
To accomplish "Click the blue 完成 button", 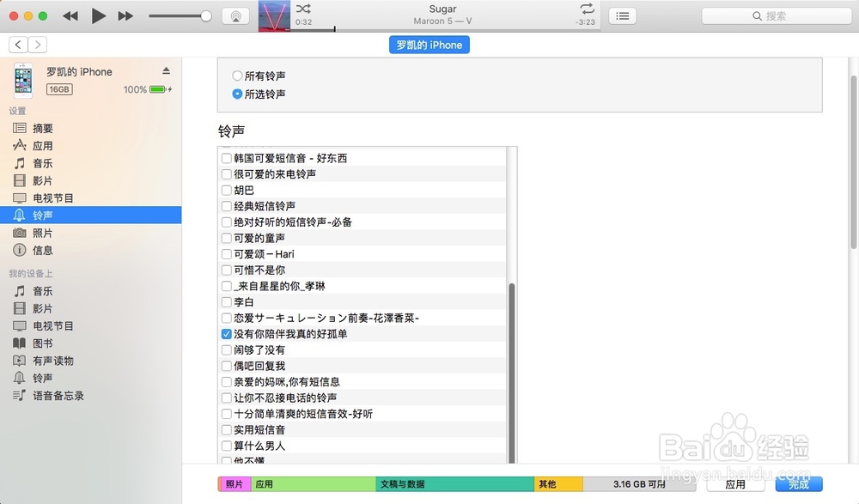I will 799,483.
